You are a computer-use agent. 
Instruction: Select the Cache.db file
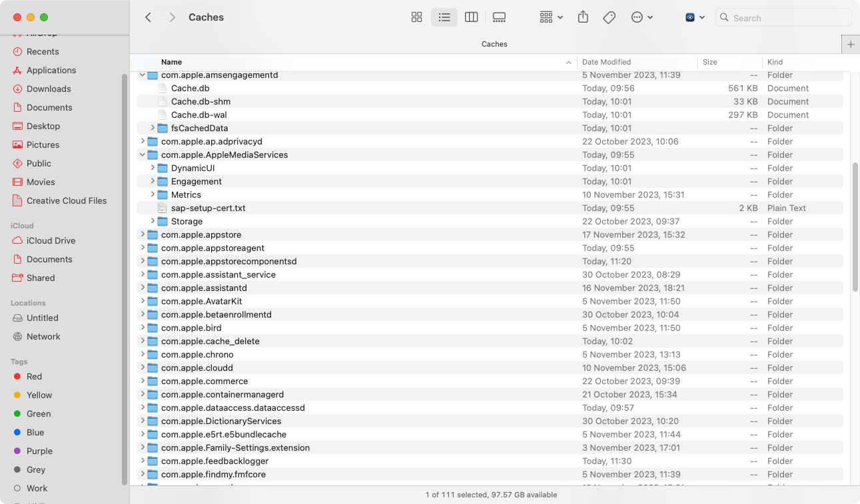(x=490, y=88)
